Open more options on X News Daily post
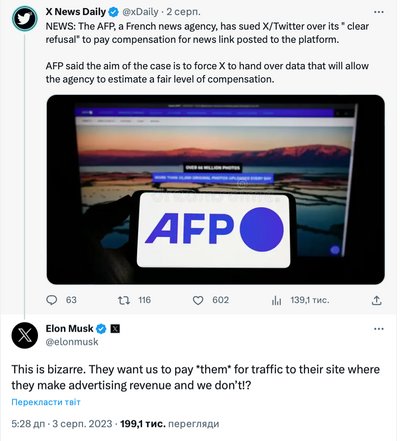This screenshot has height=441, width=400. pyautogui.click(x=379, y=12)
